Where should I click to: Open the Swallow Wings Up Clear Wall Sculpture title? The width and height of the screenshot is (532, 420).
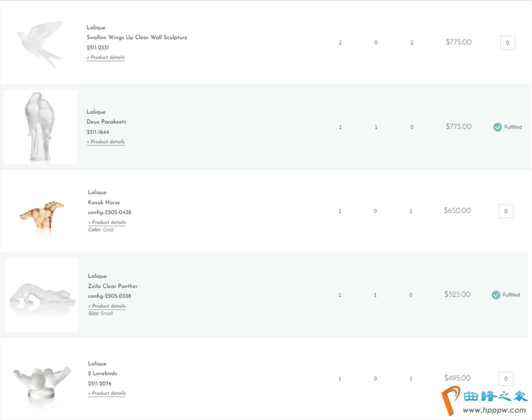137,37
